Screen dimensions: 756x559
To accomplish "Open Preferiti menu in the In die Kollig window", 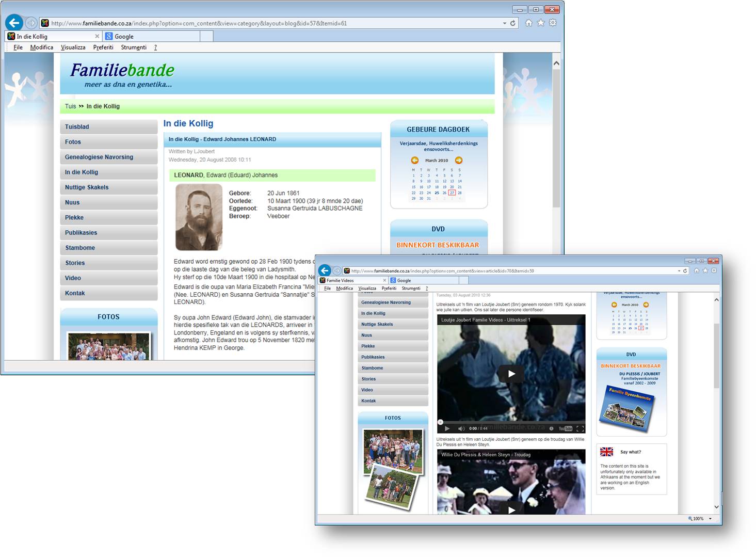I will click(x=103, y=47).
